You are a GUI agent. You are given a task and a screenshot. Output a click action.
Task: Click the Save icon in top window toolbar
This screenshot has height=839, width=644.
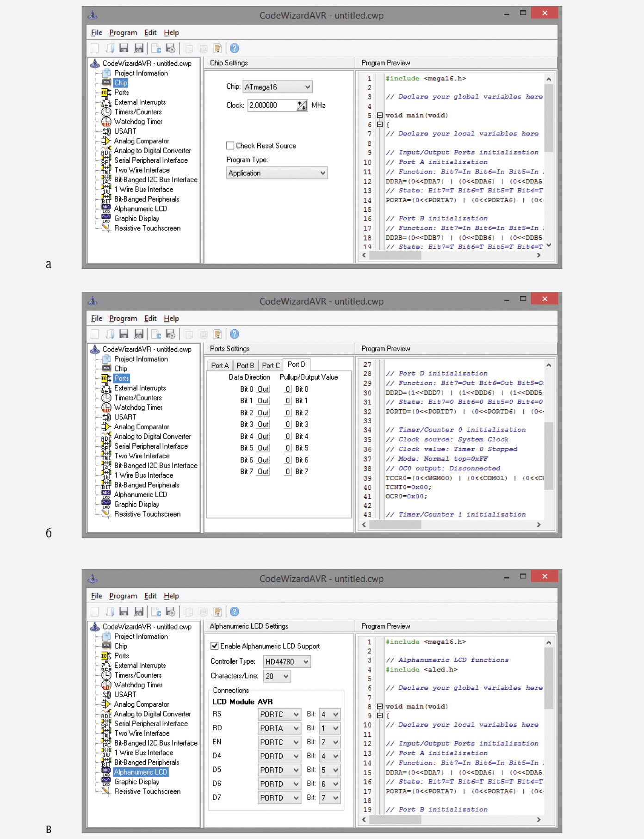124,48
